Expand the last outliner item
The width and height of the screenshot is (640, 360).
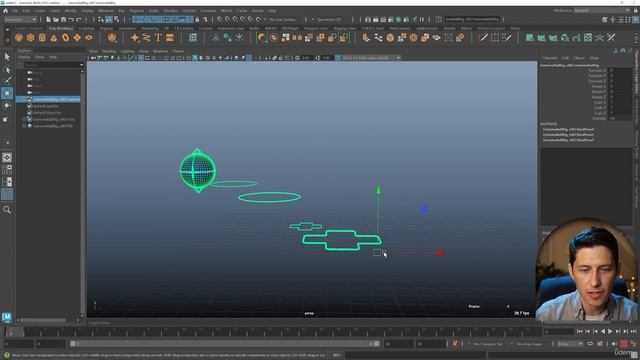point(24,126)
